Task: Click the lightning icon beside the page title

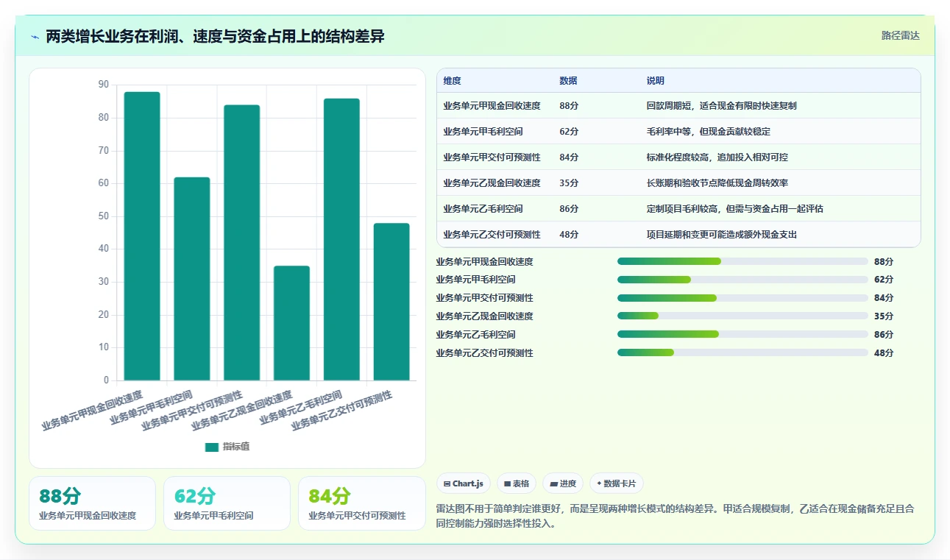Action: point(35,37)
